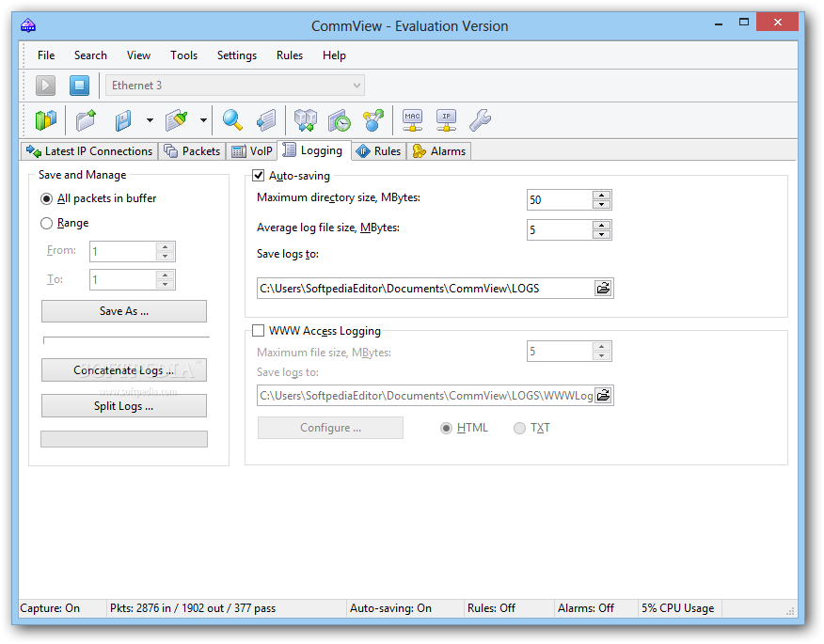824x644 pixels.
Task: Open the Help menu
Action: click(x=334, y=55)
